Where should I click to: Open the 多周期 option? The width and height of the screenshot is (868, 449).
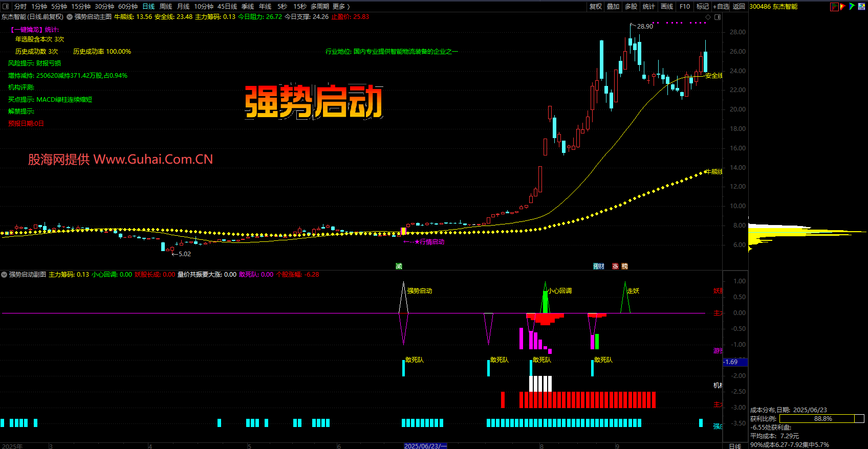pos(319,6)
